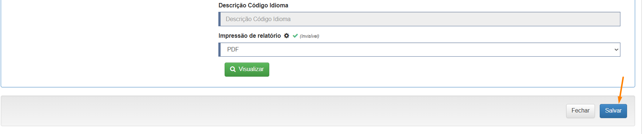Expand the PDF dropdown chevron arrow
Image resolution: width=644 pixels, height=134 pixels.
pyautogui.click(x=616, y=50)
